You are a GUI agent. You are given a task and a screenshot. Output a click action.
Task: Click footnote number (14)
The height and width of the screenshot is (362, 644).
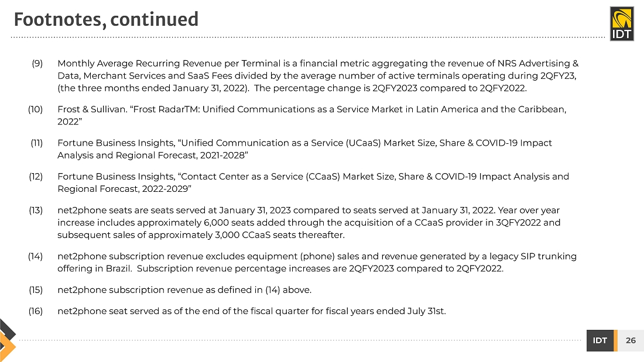tap(36, 256)
